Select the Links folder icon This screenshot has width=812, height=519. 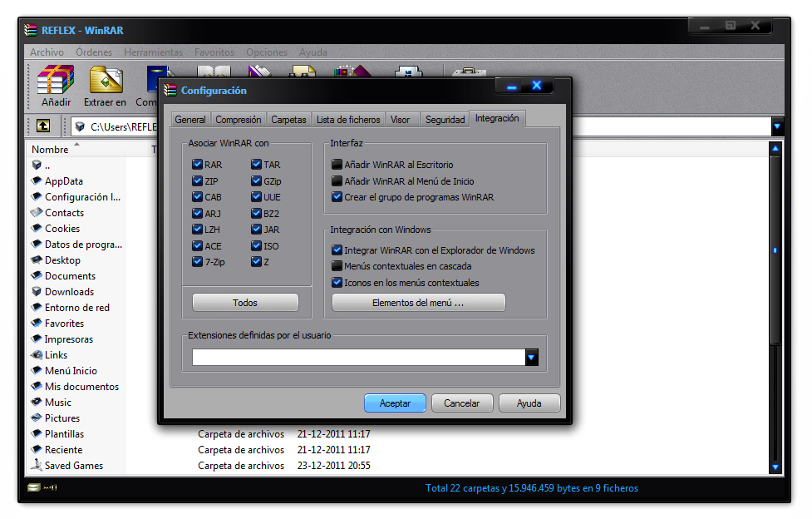click(x=37, y=354)
